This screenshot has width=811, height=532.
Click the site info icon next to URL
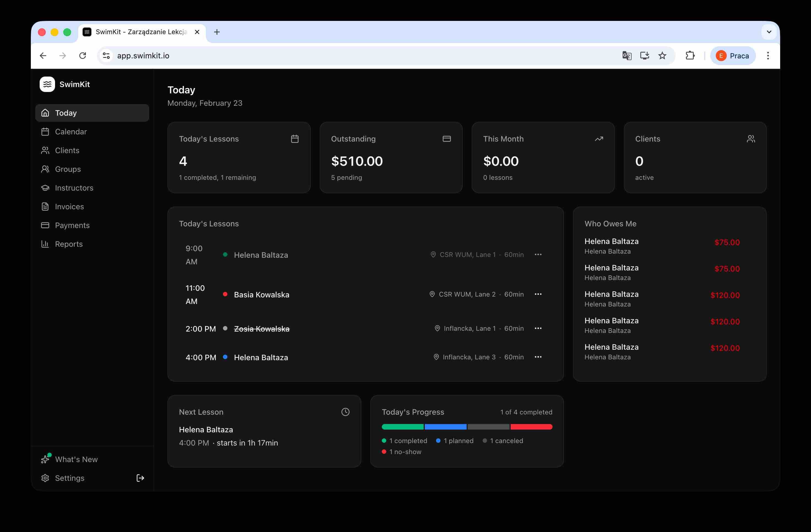tap(106, 56)
